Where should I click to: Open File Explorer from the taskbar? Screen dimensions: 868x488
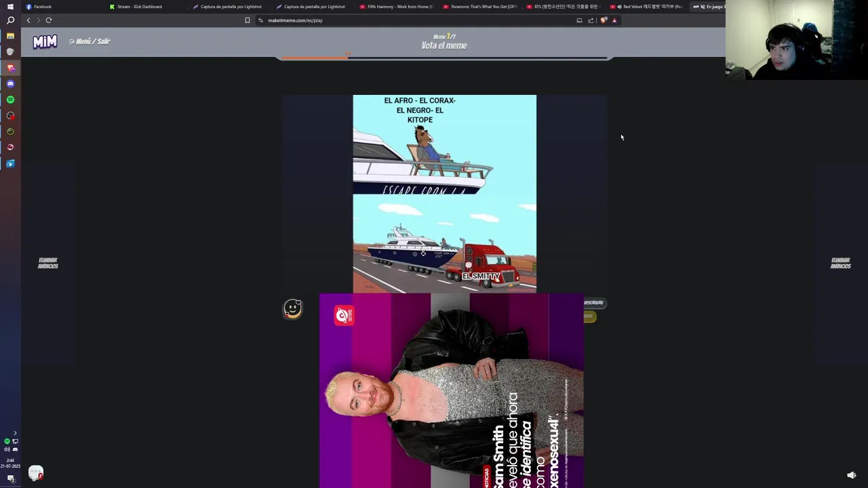click(x=10, y=36)
